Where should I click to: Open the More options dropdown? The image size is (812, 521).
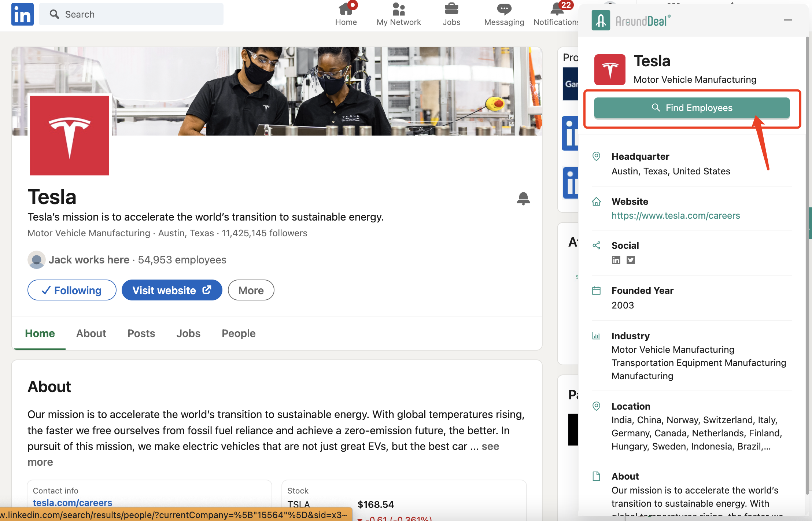[251, 290]
